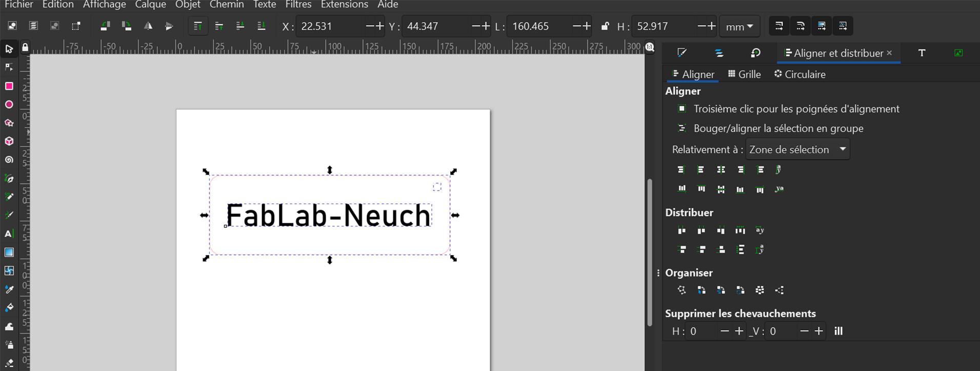The width and height of the screenshot is (980, 371).
Task: Open the Export panel icon
Action: pos(958,53)
